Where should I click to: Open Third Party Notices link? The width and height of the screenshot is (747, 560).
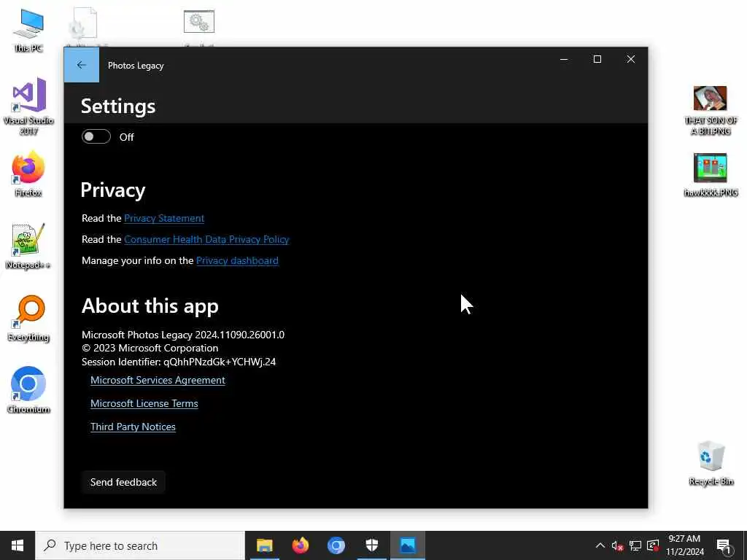(133, 427)
